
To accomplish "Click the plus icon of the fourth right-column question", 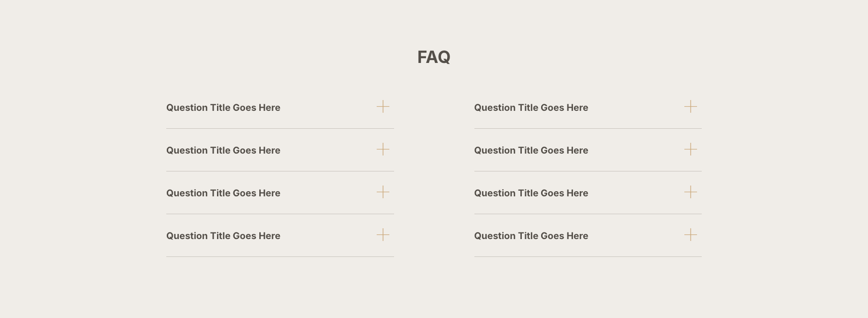I will pyautogui.click(x=690, y=235).
